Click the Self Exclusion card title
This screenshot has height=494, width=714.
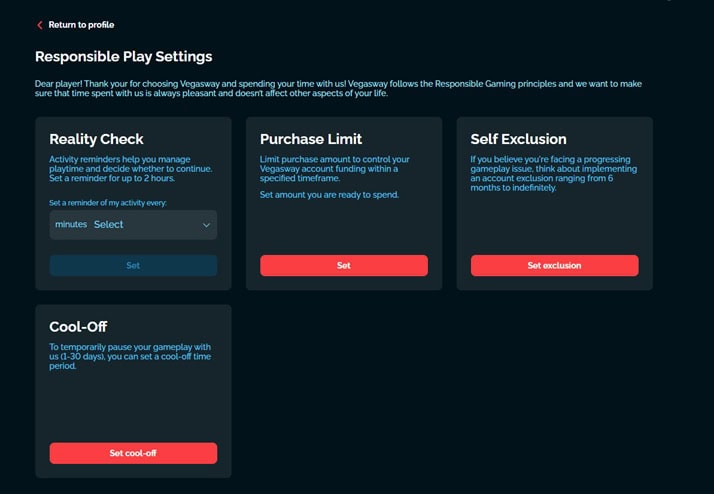coord(518,139)
